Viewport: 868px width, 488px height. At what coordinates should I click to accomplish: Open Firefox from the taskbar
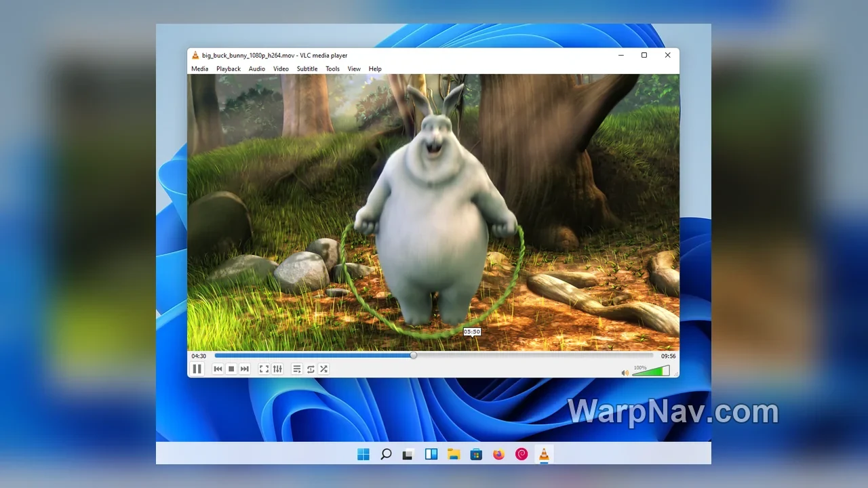[x=498, y=454]
